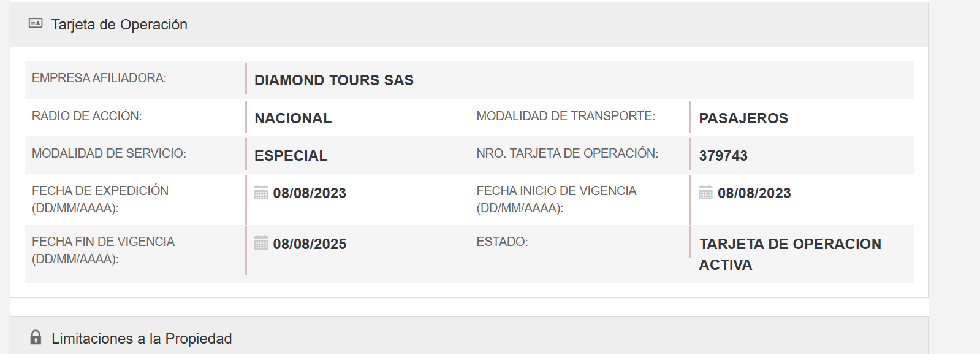Click the expiration date 08/08/2025

pos(310,244)
